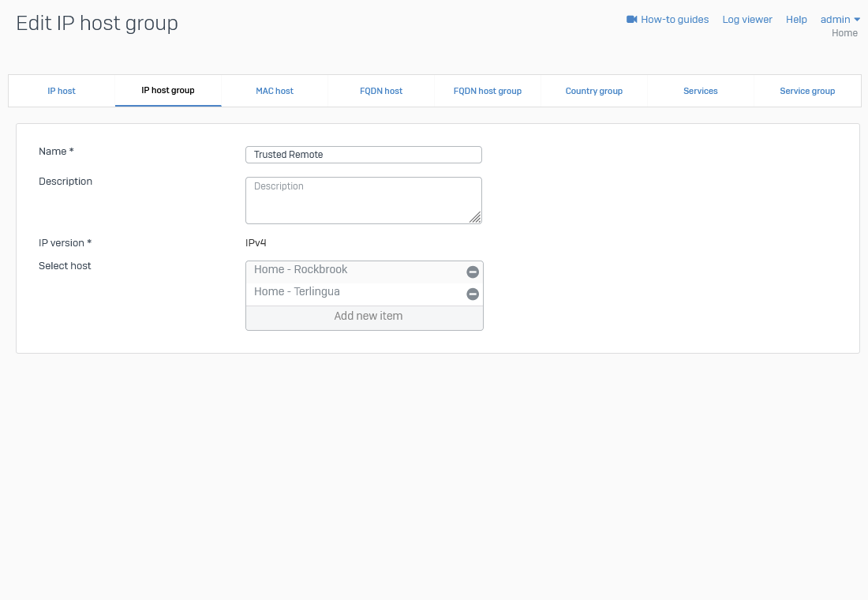Expand the admin user dropdown
Viewport: 868px width, 600px height.
[840, 20]
